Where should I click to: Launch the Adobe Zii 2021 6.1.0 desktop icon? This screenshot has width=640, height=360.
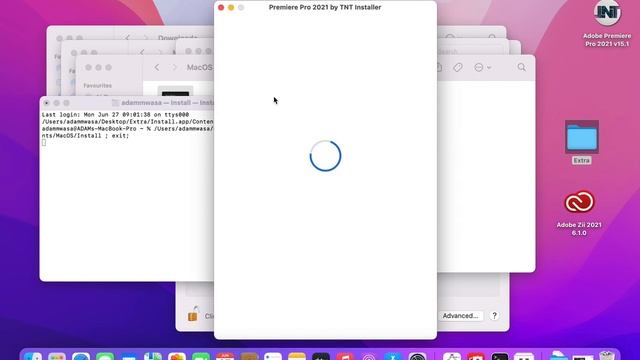(x=579, y=202)
